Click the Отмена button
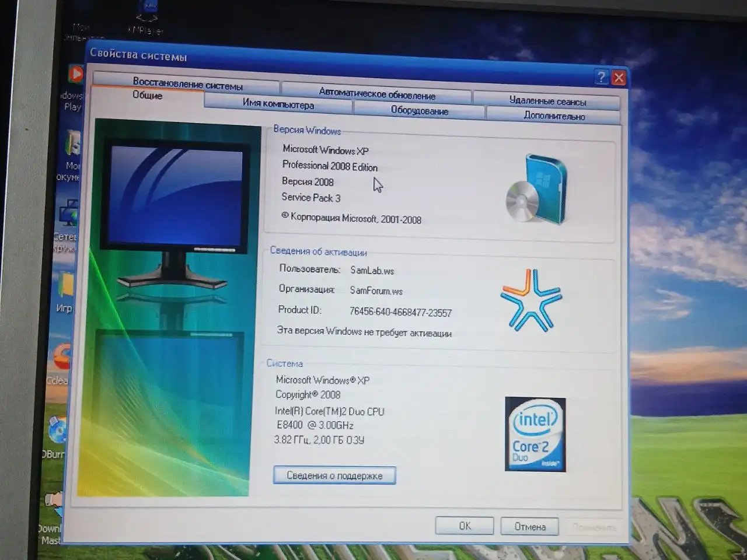Image resolution: width=747 pixels, height=560 pixels. pyautogui.click(x=529, y=527)
